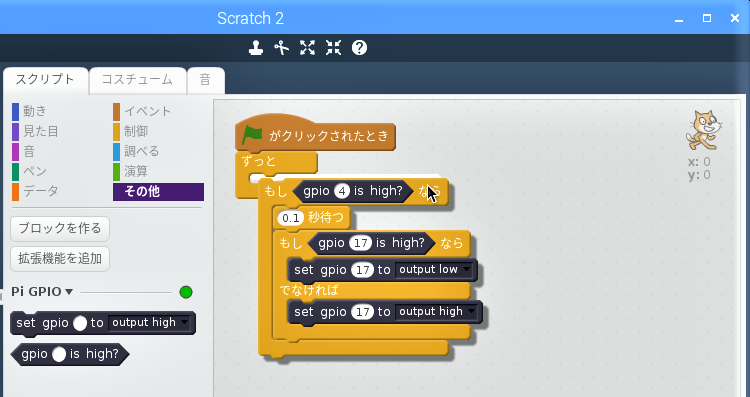750x397 pixels.
Task: Click gpio 17 field in is high condition
Action: pyautogui.click(x=361, y=243)
